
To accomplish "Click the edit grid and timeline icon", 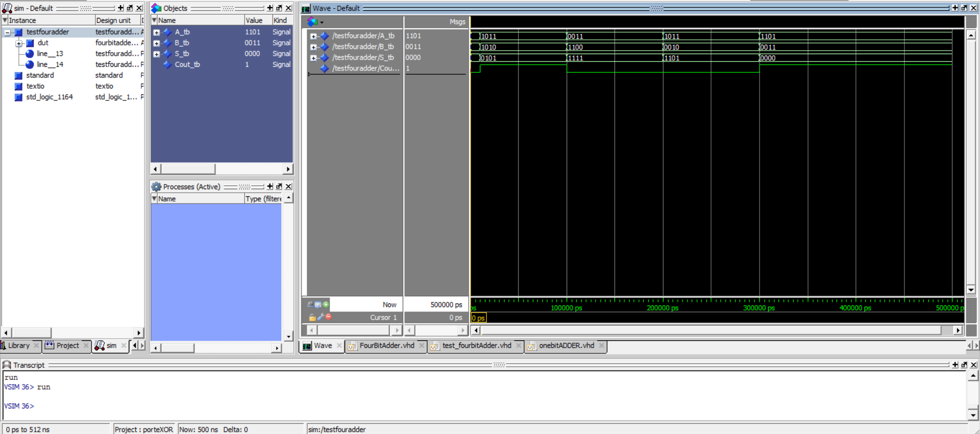I will coord(317,304).
